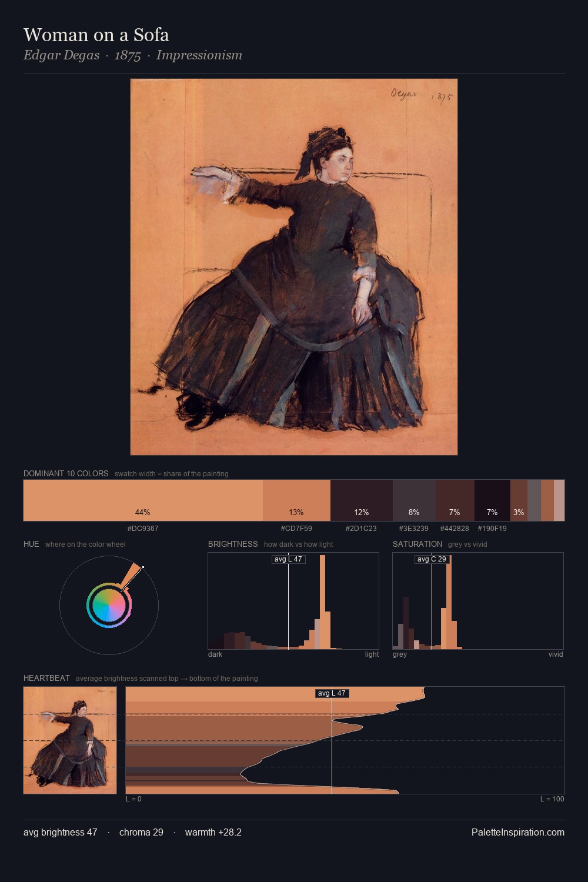
Task: Click the hex code #2D1C23
Action: pos(361,529)
